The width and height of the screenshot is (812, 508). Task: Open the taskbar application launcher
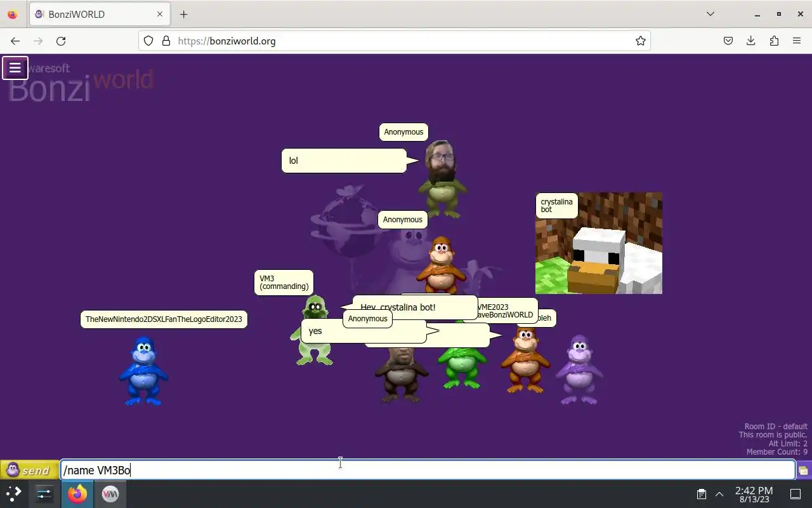tap(14, 493)
